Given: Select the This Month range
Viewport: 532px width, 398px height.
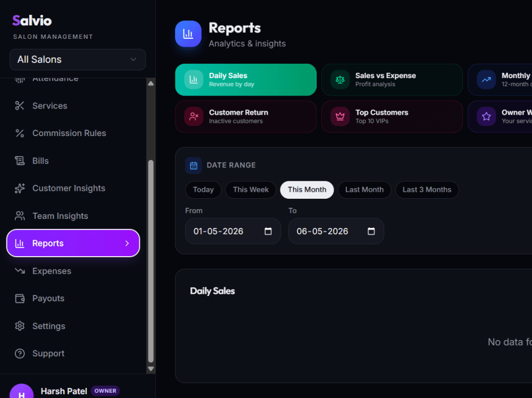Looking at the screenshot, I should (x=307, y=190).
